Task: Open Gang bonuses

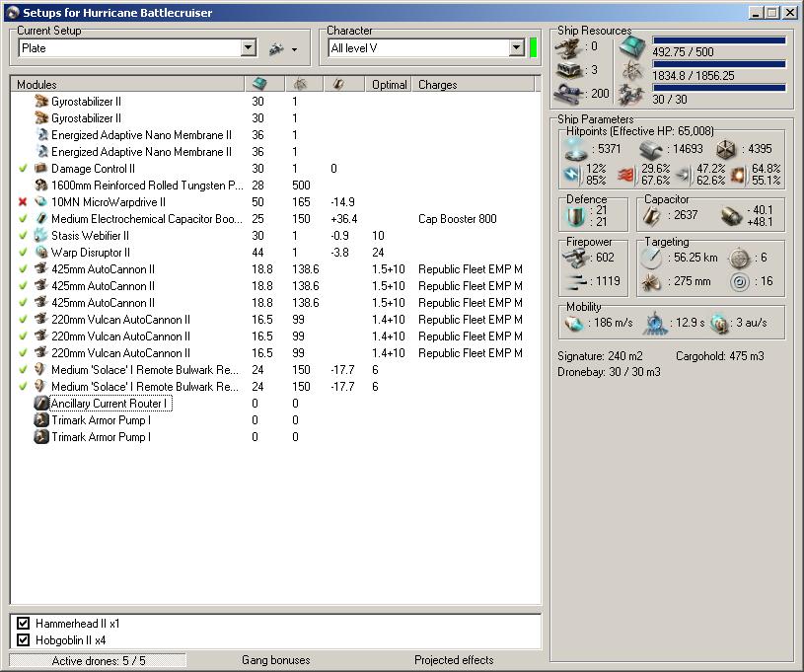Action: coord(275,660)
